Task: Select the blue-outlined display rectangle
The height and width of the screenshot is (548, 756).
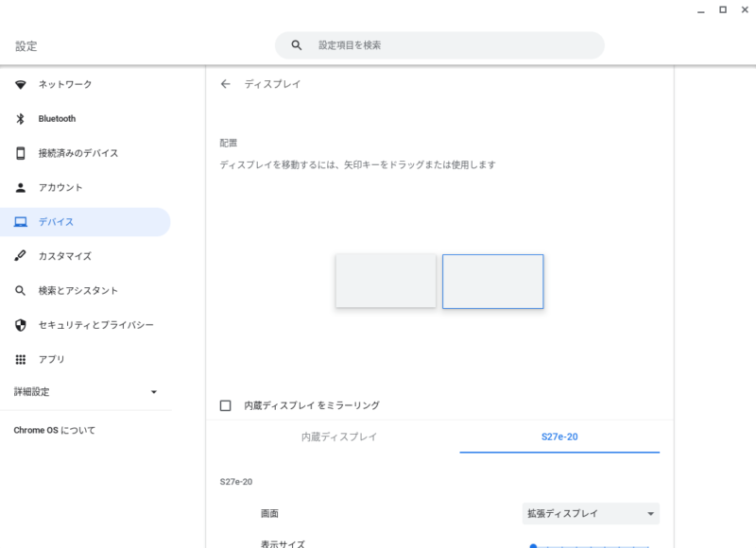Action: (492, 282)
